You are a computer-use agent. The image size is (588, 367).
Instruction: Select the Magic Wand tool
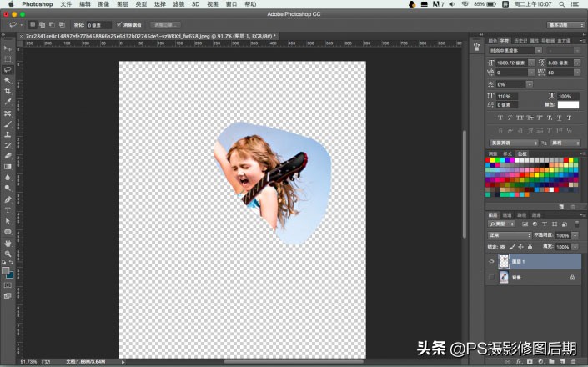click(x=8, y=80)
